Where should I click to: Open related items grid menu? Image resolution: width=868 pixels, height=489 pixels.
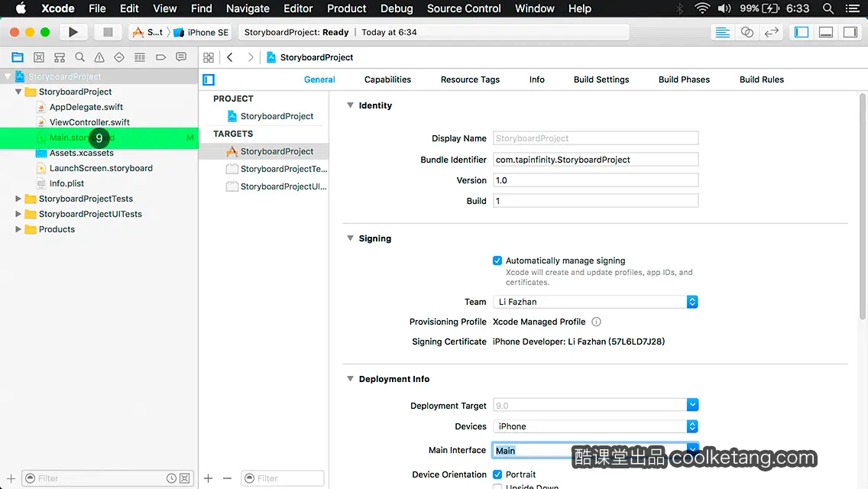coord(209,57)
